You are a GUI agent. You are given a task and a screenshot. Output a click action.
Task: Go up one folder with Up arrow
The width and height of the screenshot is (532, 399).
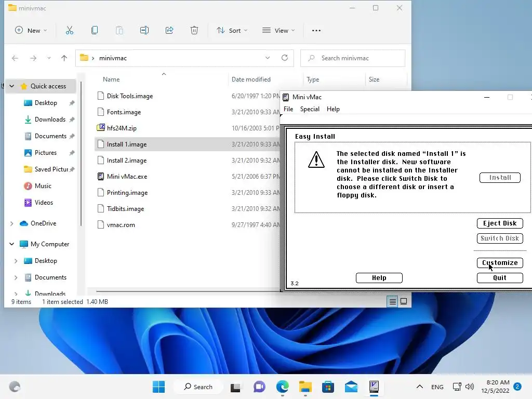pos(64,58)
